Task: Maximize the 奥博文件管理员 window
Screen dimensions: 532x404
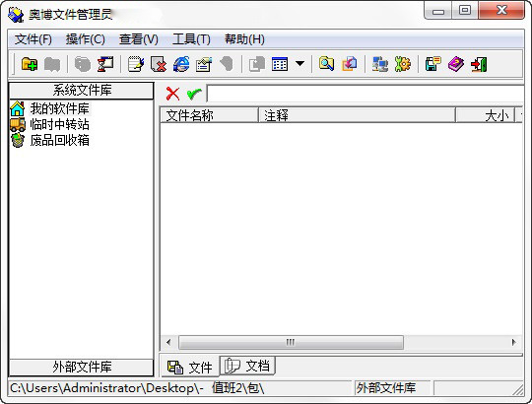Action: click(x=465, y=11)
